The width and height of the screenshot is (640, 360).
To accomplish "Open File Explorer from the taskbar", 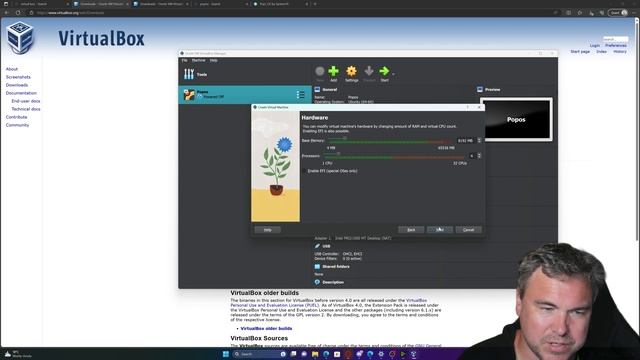I will 315,354.
